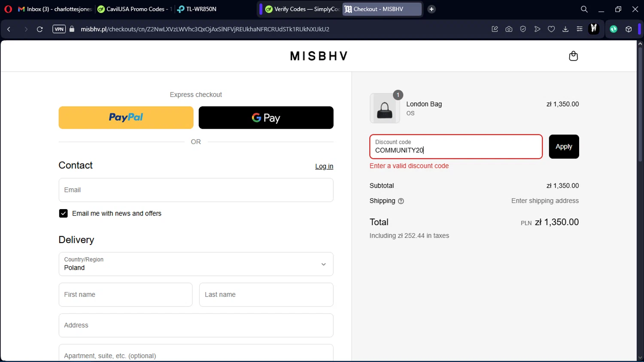Show shipping info help icon
This screenshot has height=362, width=644.
tap(401, 201)
